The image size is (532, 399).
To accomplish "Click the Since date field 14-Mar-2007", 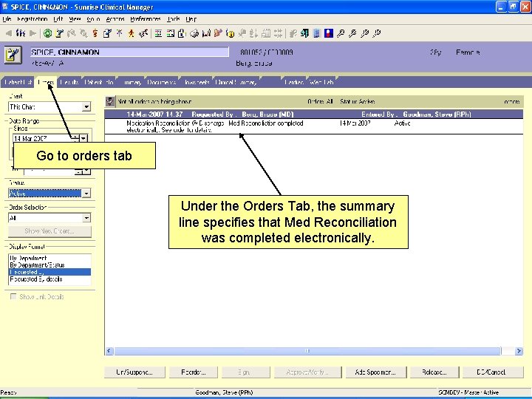I will coord(42,138).
